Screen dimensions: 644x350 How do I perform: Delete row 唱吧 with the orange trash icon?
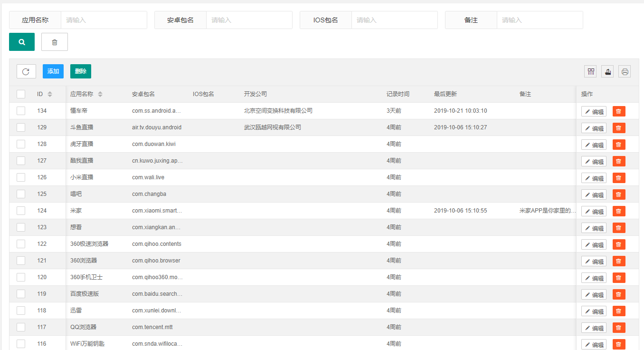[619, 194]
